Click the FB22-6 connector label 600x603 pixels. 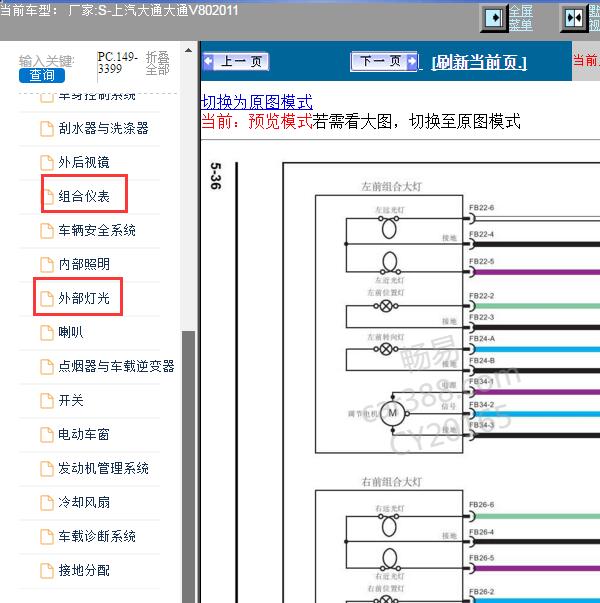481,208
